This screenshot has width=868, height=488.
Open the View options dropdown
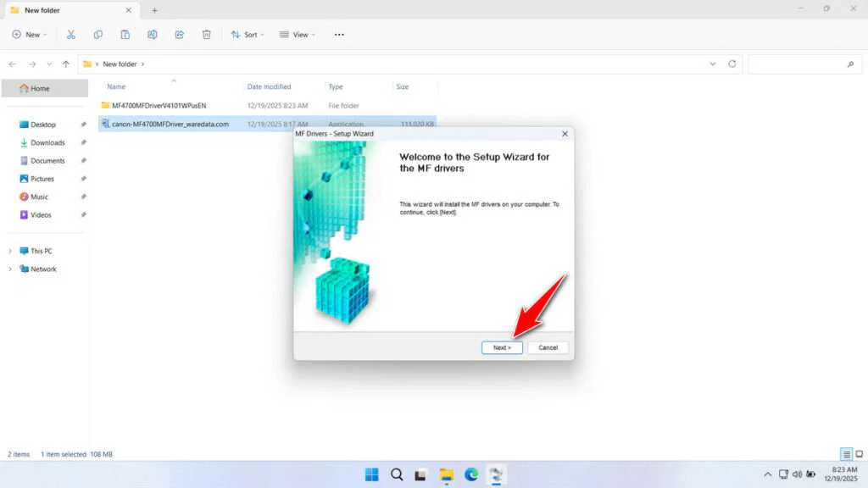click(x=298, y=35)
